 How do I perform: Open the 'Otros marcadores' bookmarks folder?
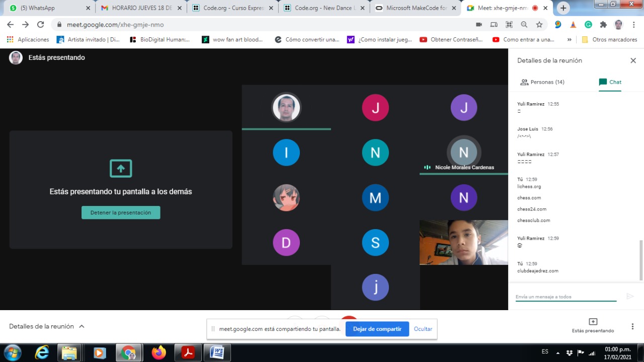[x=609, y=39]
